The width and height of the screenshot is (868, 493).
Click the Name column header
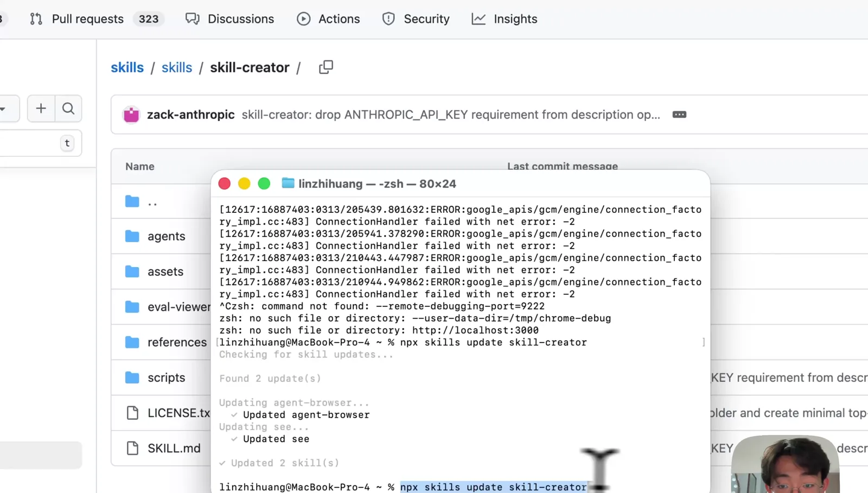tap(140, 167)
